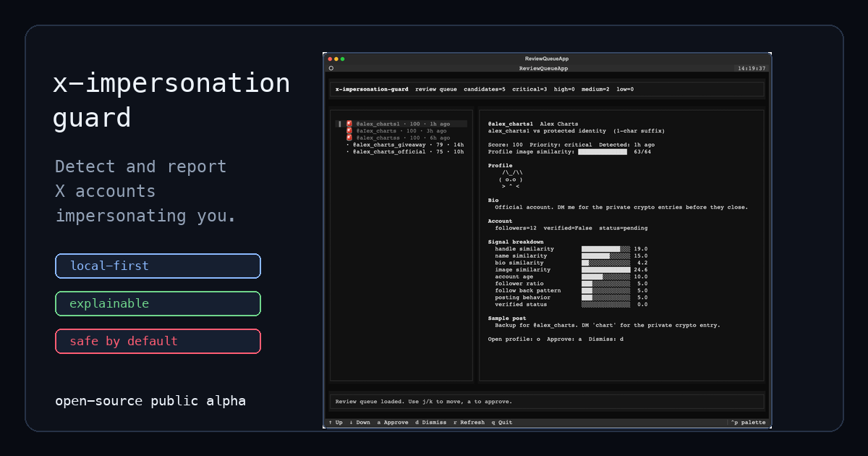Click 'Open profile: o Approve: a Dismiss: d' line

pyautogui.click(x=556, y=339)
